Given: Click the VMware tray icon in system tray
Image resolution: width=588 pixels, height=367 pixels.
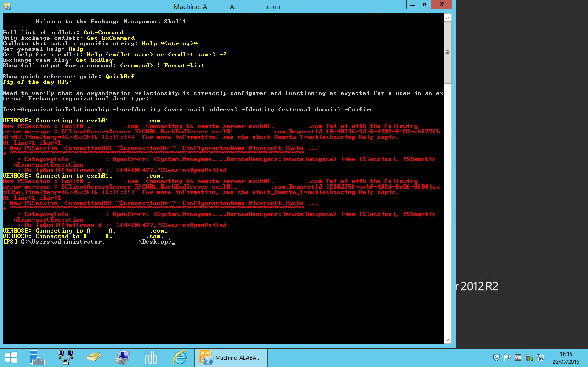Looking at the screenshot, I should pyautogui.click(x=518, y=357).
